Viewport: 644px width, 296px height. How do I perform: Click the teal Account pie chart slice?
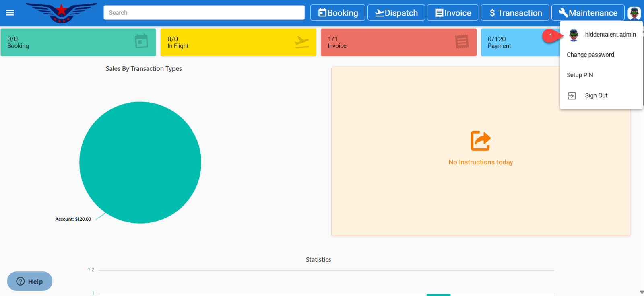140,162
